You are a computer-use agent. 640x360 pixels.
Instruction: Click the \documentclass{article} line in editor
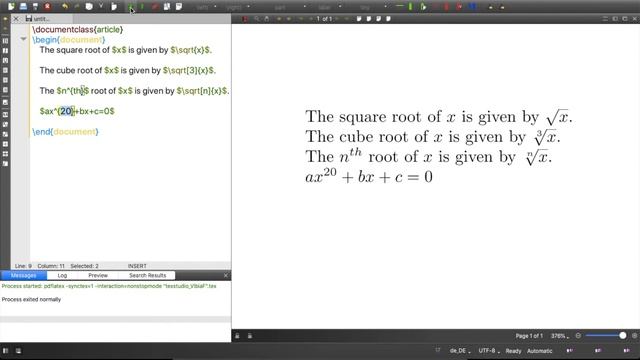pos(78,29)
